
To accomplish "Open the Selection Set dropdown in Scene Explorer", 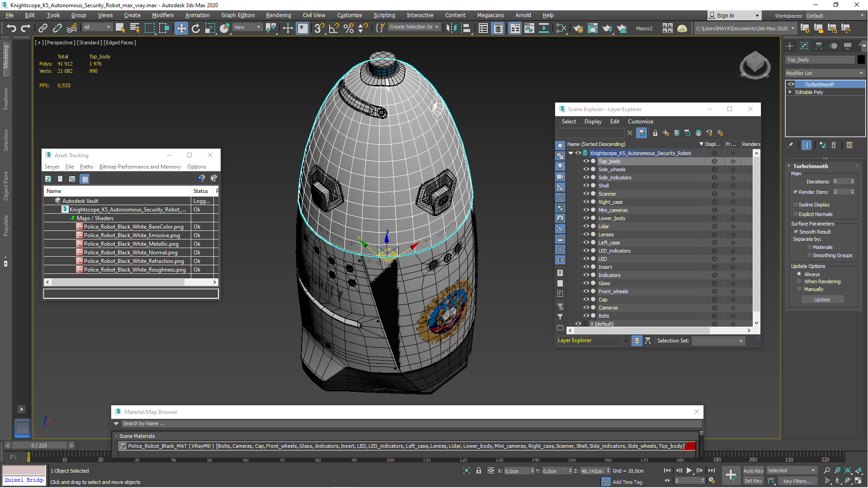I will (718, 341).
